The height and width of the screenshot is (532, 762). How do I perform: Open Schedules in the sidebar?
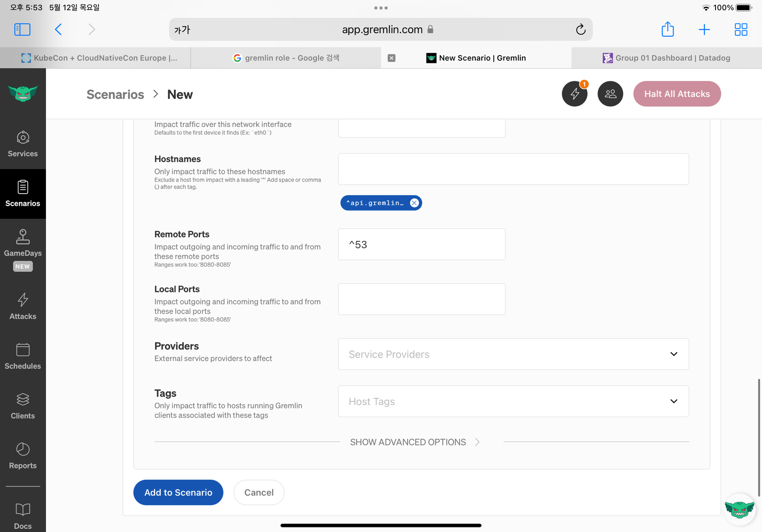pyautogui.click(x=23, y=356)
